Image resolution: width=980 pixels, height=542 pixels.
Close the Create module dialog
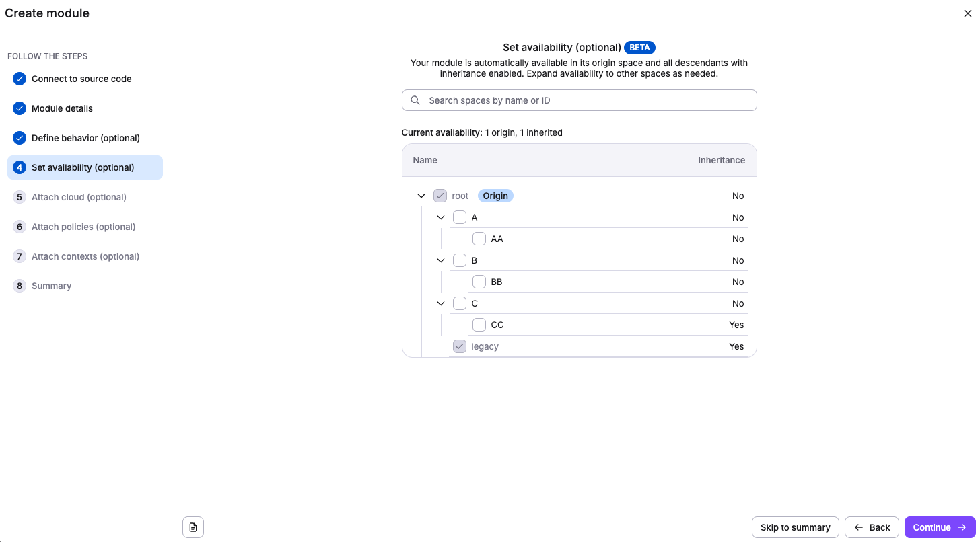click(967, 13)
